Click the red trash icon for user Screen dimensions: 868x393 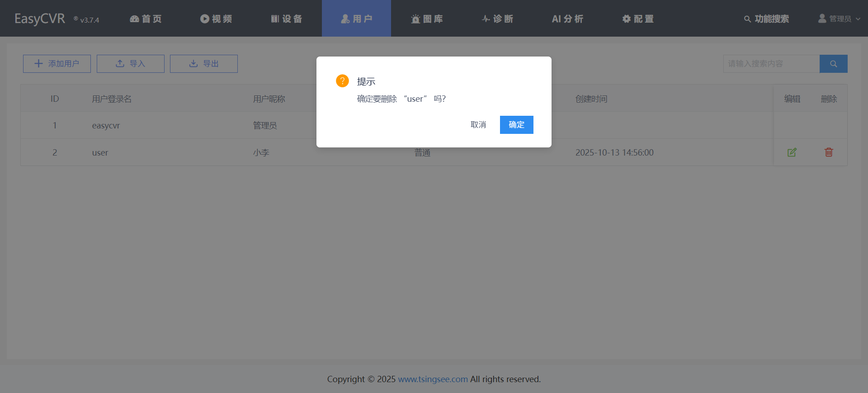tap(829, 152)
